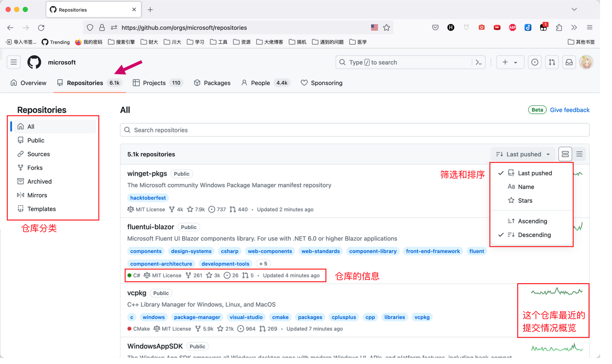The width and height of the screenshot is (612, 364).
Task: Switch to the Projects tab
Action: [158, 83]
